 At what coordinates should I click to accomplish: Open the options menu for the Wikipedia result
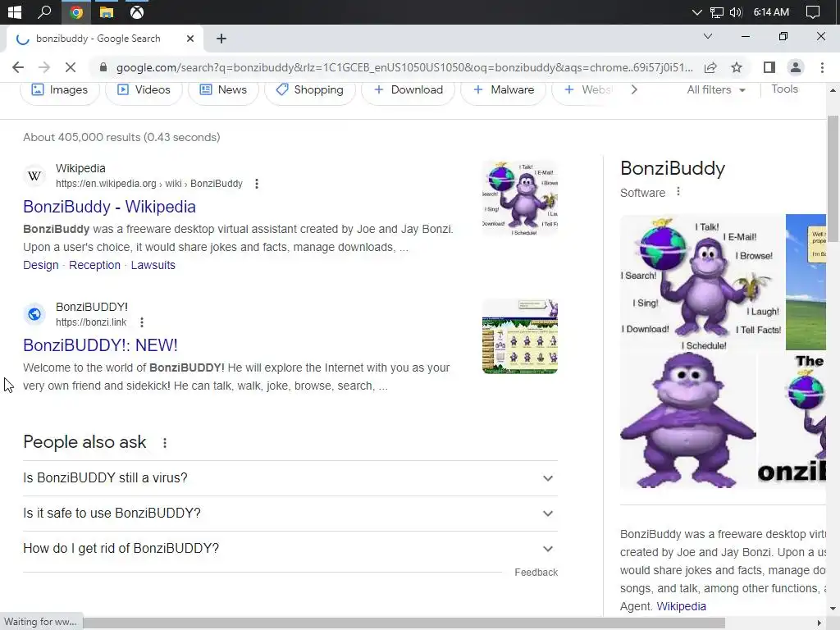point(257,184)
